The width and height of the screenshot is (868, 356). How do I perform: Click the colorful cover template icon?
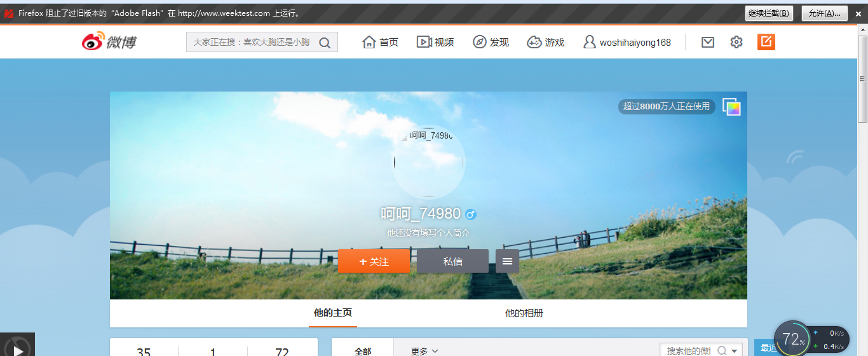pos(731,107)
